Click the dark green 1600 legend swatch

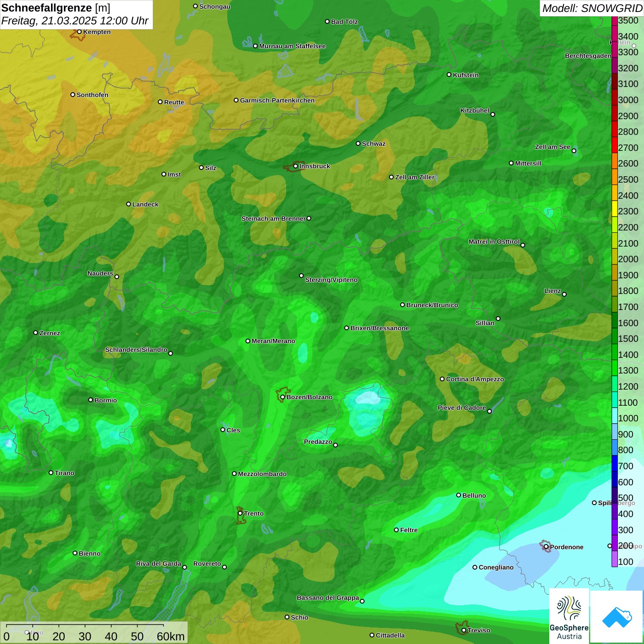[x=614, y=320]
